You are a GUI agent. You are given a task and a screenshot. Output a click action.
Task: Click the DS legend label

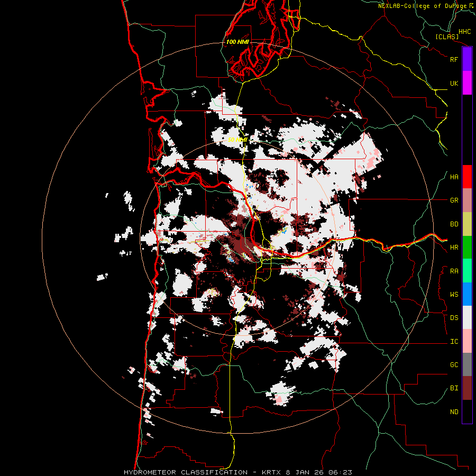click(454, 318)
